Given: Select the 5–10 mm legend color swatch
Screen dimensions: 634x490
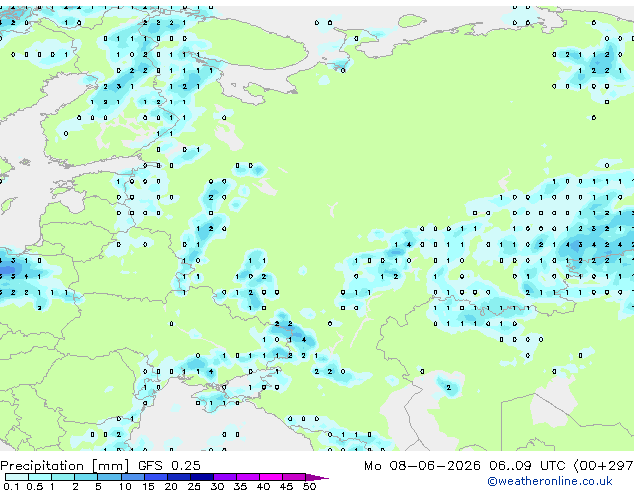Looking at the screenshot, I should (109, 477).
